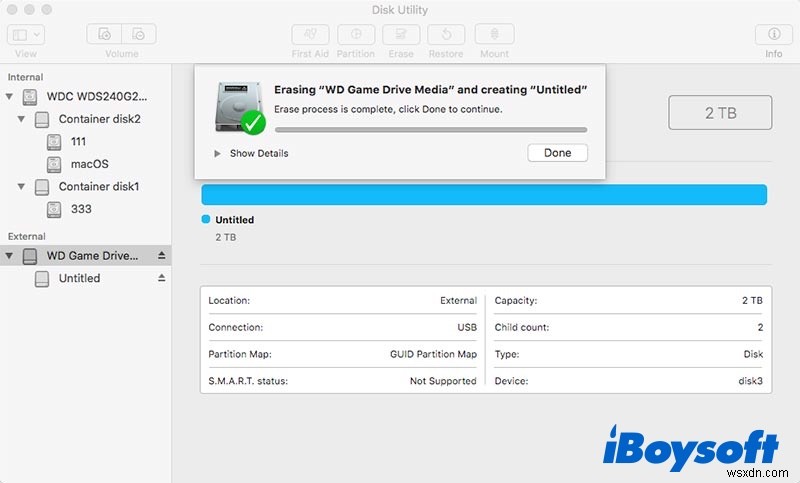Screen dimensions: 800x483
Task: Select WD Game Drive external disk
Action: [x=86, y=256]
